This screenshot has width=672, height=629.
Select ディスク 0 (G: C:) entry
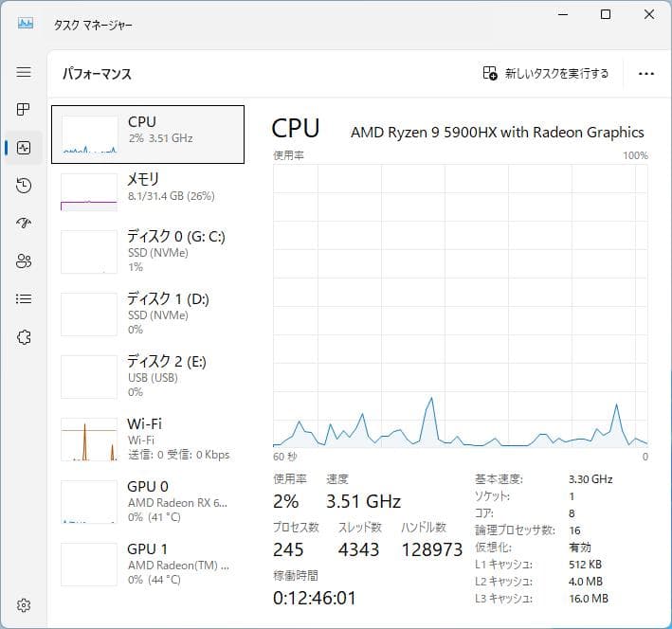(x=148, y=251)
